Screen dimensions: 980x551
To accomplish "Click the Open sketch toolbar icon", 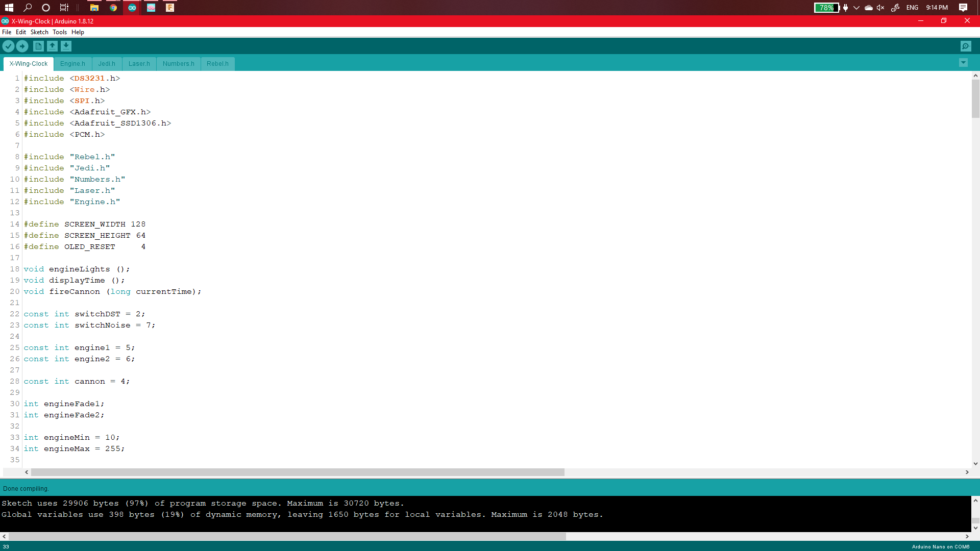I will (x=52, y=46).
